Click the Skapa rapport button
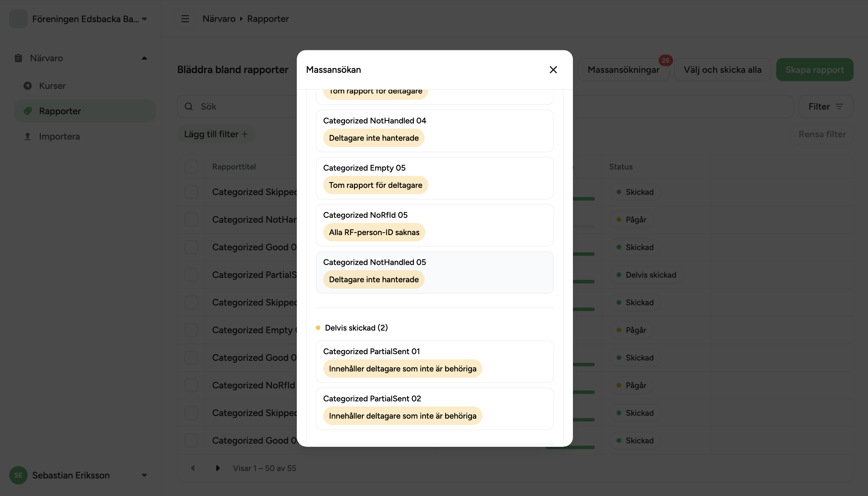868x496 pixels. pos(815,70)
